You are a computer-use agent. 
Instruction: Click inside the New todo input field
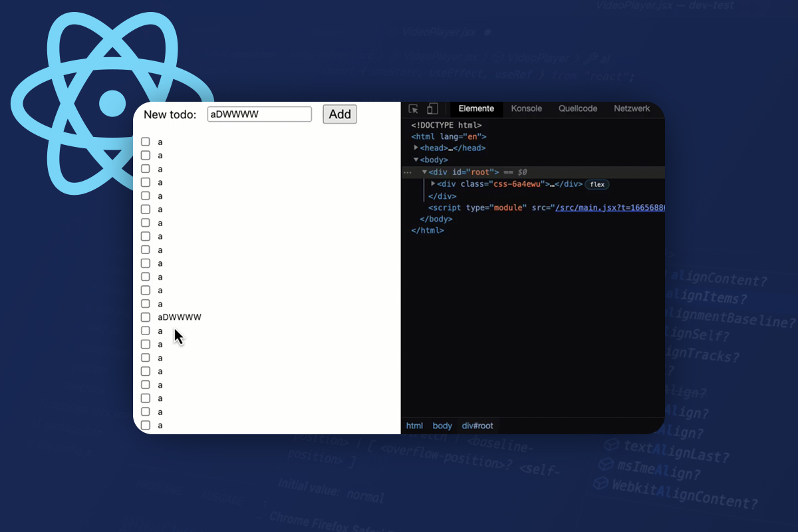(x=259, y=114)
